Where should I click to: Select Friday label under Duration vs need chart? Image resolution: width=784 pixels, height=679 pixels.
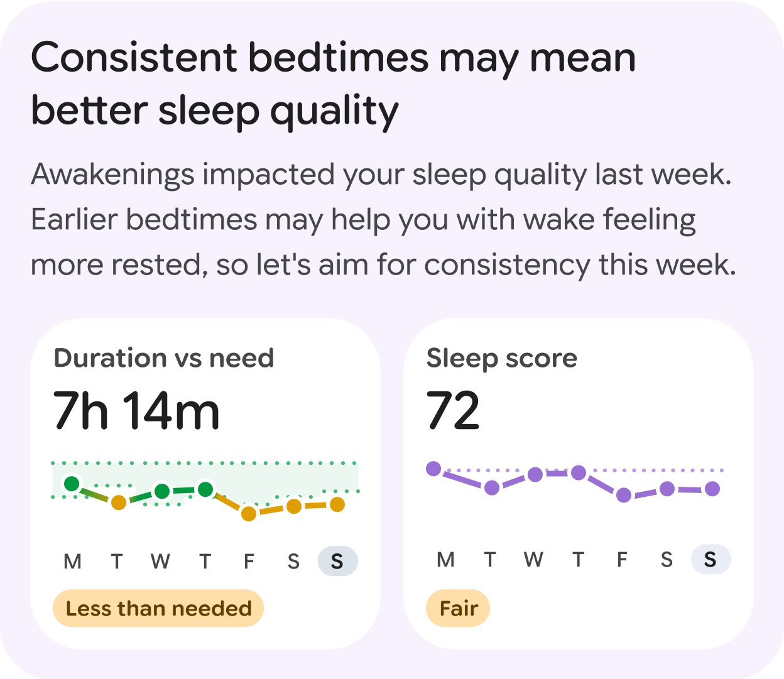tap(249, 561)
